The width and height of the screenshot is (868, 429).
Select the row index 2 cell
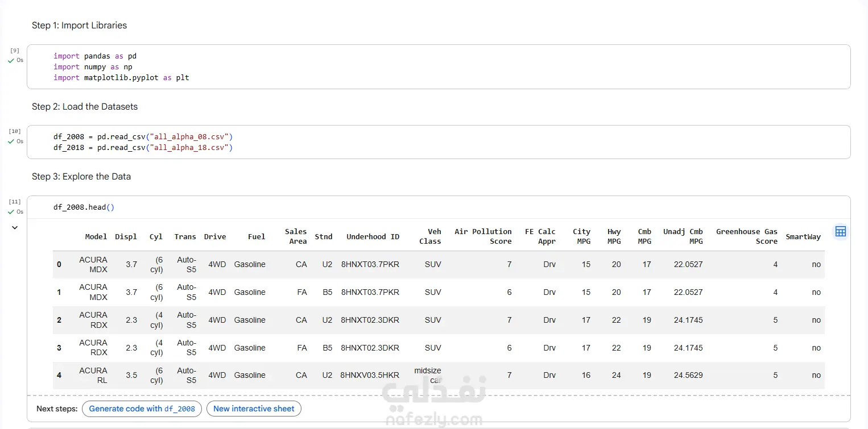tap(59, 320)
